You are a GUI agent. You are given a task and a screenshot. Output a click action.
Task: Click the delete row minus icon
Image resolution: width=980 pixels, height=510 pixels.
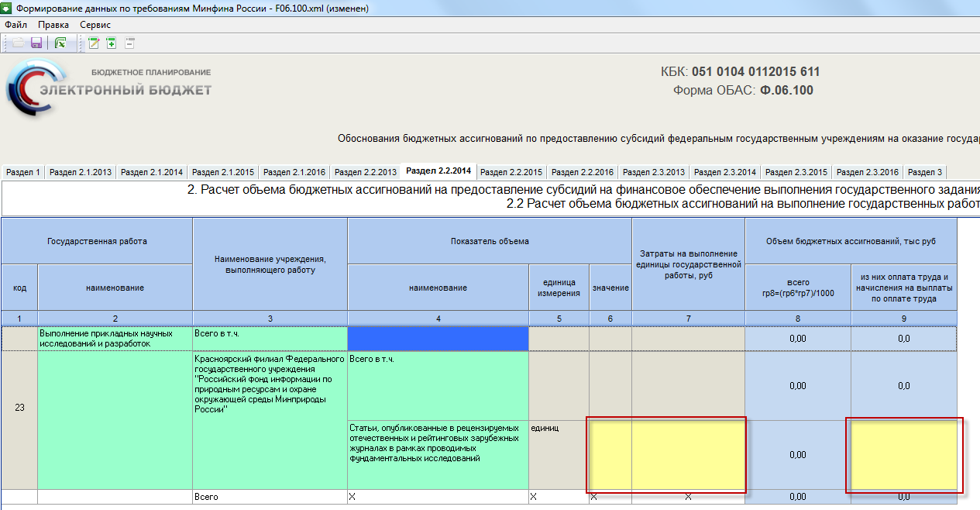coord(129,43)
